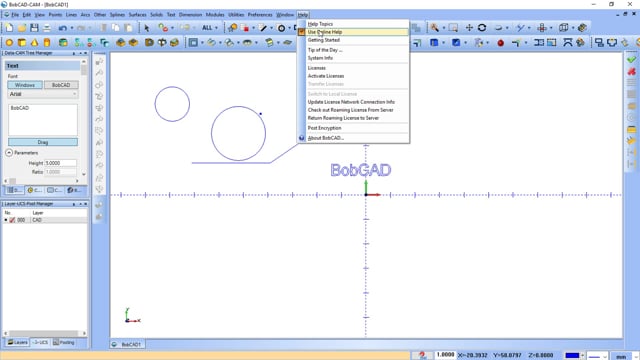Viewport: 640px width, 360px height.
Task: Click the solid sphere primitive icon
Action: (x=9, y=42)
